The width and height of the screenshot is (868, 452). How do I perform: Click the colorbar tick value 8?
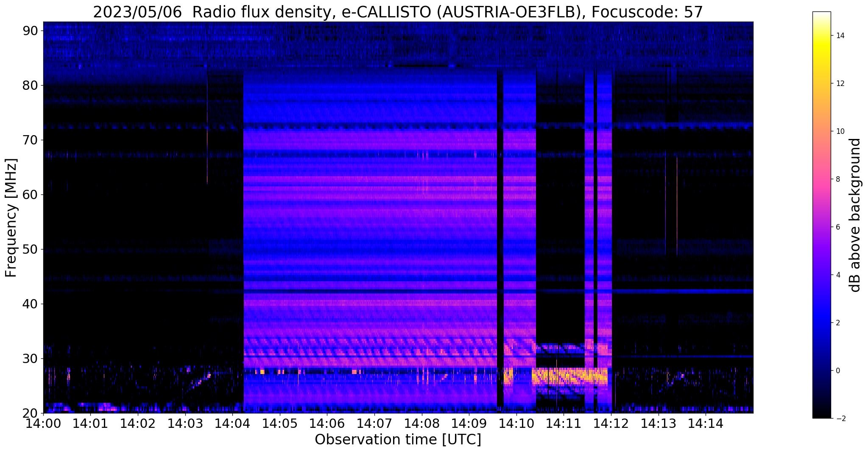point(837,179)
